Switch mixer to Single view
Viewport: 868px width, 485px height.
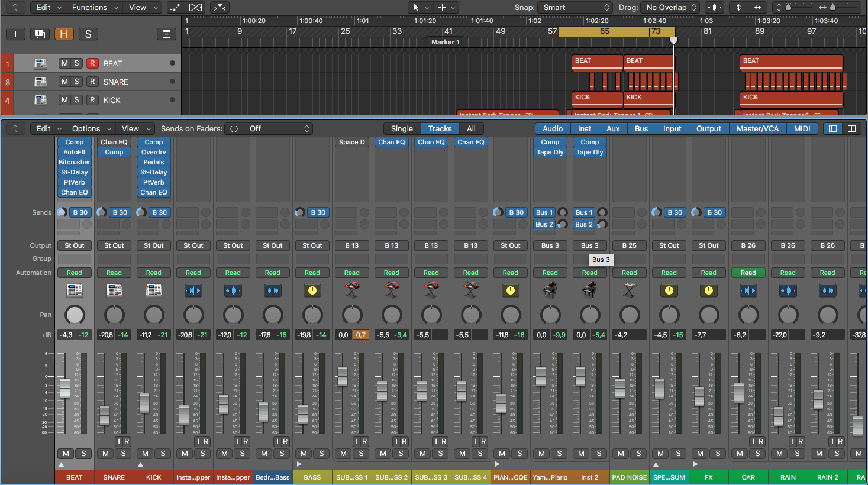[402, 129]
